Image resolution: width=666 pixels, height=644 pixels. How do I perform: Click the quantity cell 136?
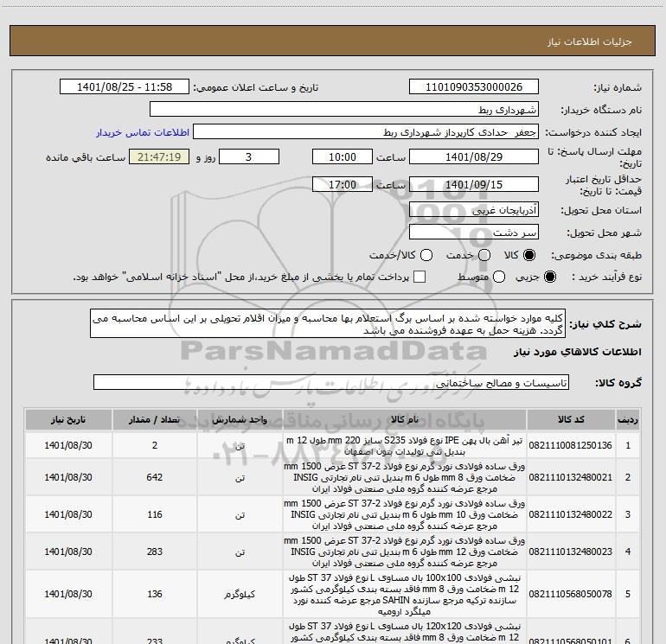[x=155, y=594]
